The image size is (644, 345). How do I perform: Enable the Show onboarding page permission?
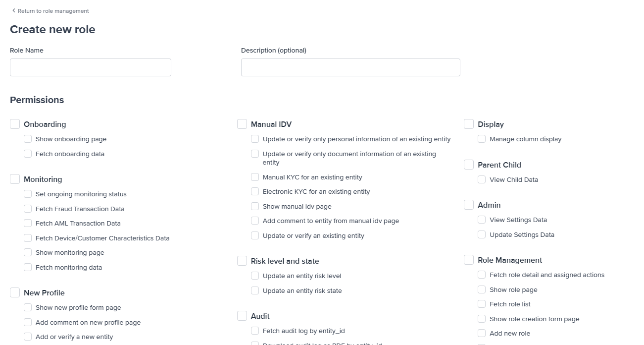point(28,139)
